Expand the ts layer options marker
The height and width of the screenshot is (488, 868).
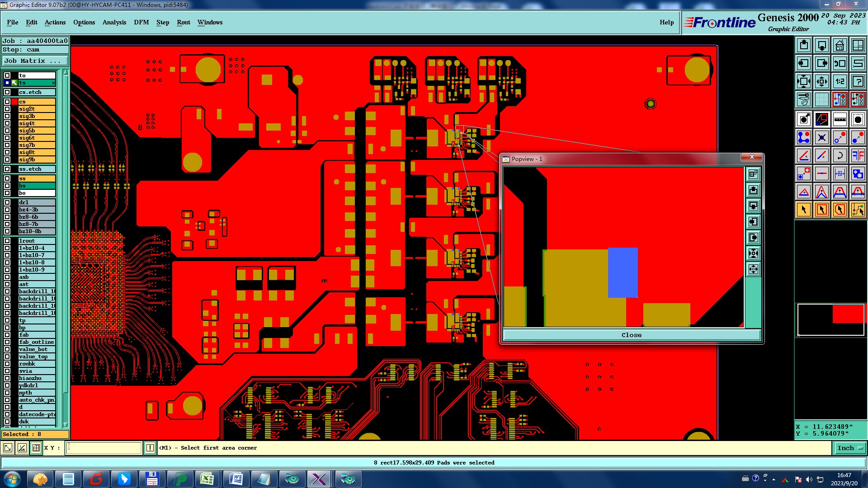(53, 83)
